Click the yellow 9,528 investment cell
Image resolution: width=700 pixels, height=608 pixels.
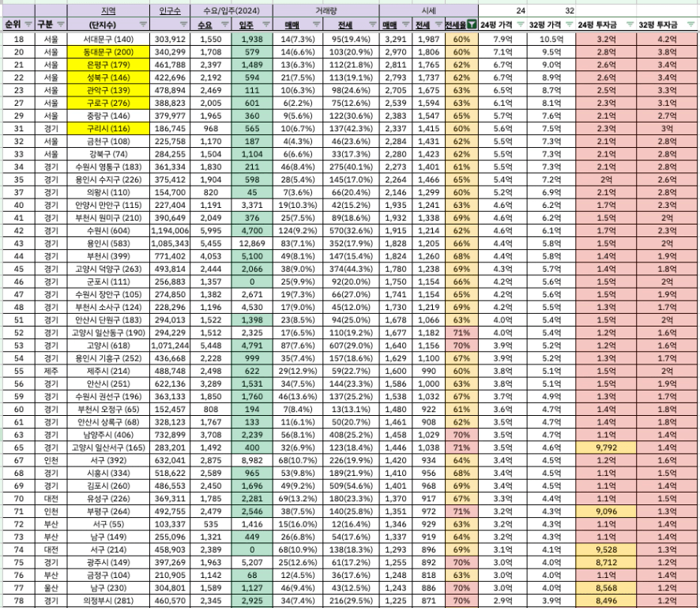(x=606, y=550)
